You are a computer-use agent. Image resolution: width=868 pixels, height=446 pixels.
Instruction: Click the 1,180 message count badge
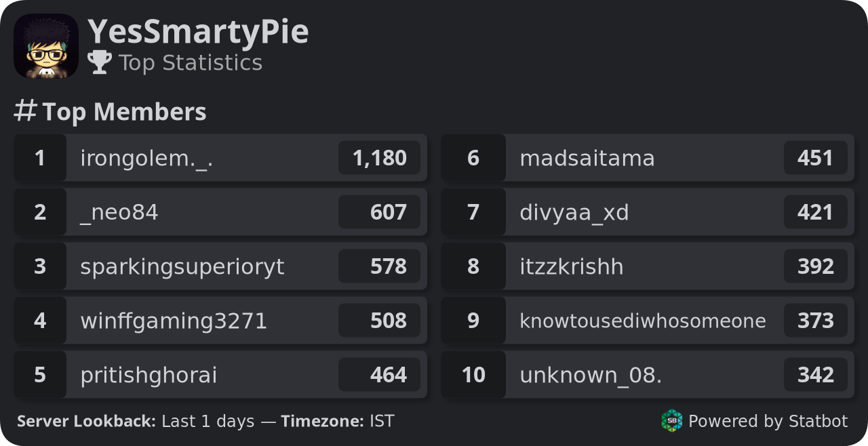pos(379,158)
